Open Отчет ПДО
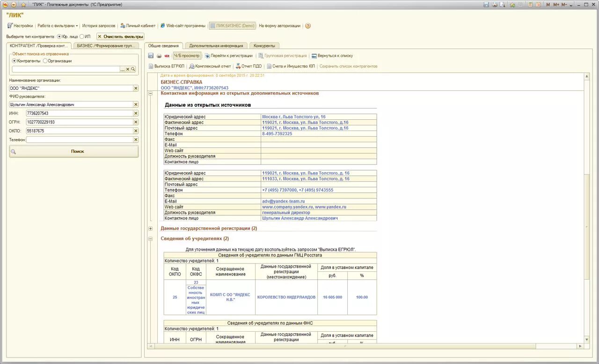The width and height of the screenshot is (599, 364). [x=248, y=66]
